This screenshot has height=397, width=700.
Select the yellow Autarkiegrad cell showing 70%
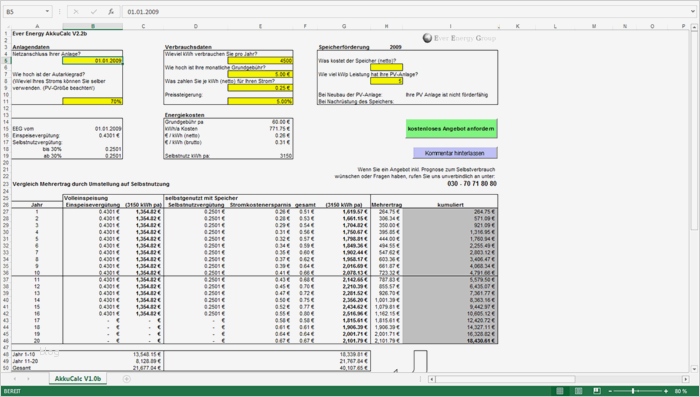[92, 101]
